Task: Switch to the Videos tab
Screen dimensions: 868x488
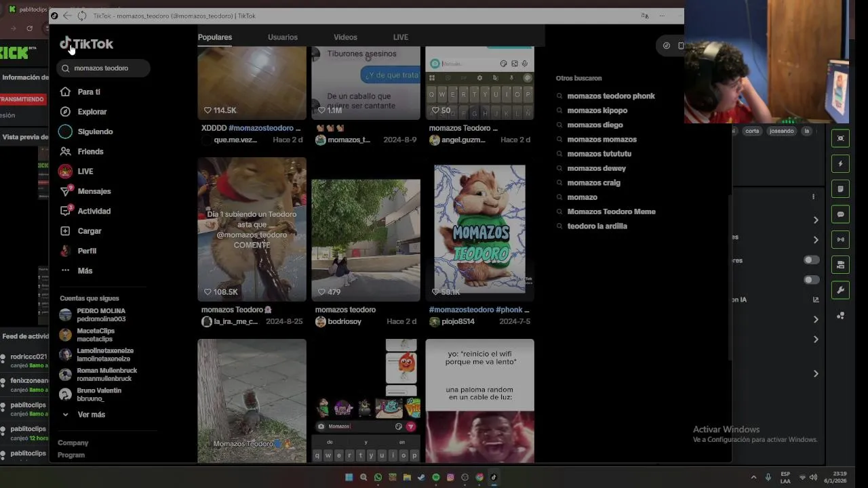Action: pos(345,37)
